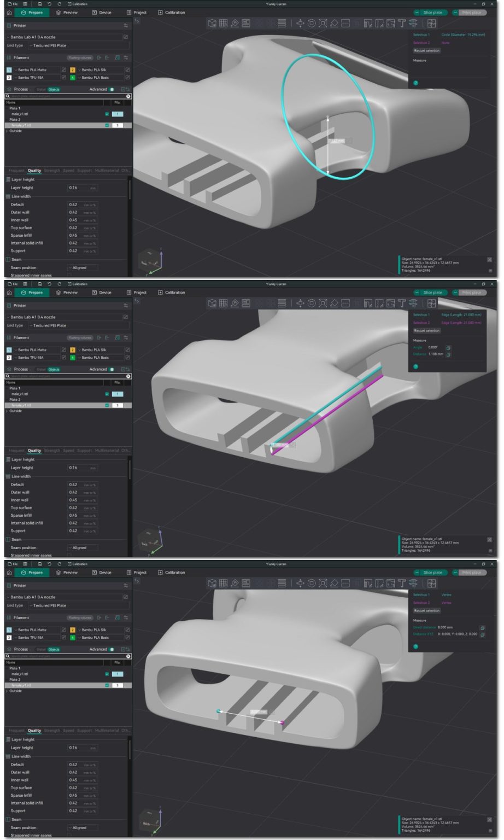Open the Calibration menu tab
Image resolution: width=504 pixels, height=840 pixels.
pyautogui.click(x=174, y=12)
